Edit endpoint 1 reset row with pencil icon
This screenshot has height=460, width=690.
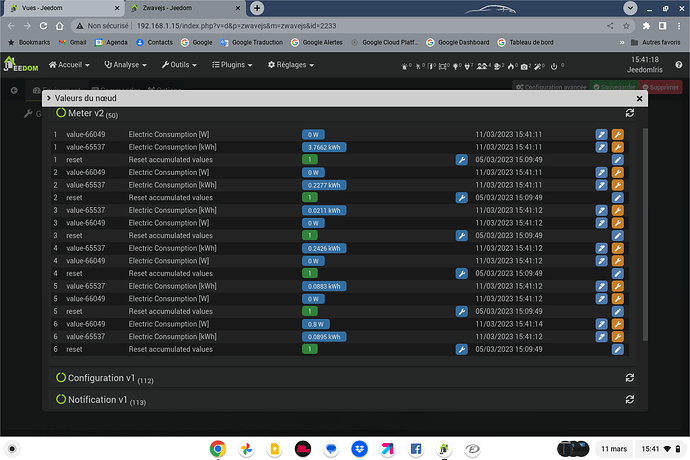pyautogui.click(x=618, y=160)
